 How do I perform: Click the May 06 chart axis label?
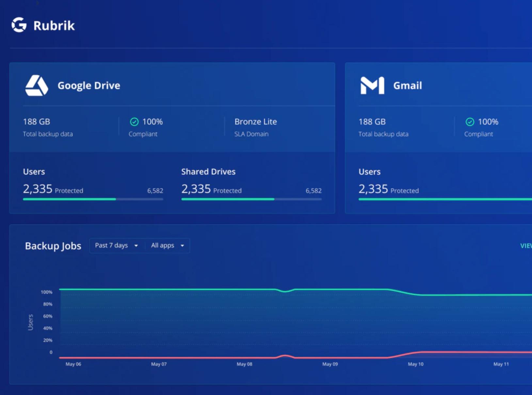(73, 364)
